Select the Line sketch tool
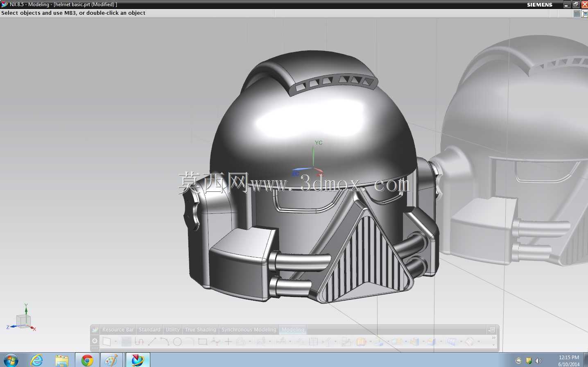The image size is (588, 367). click(x=152, y=341)
